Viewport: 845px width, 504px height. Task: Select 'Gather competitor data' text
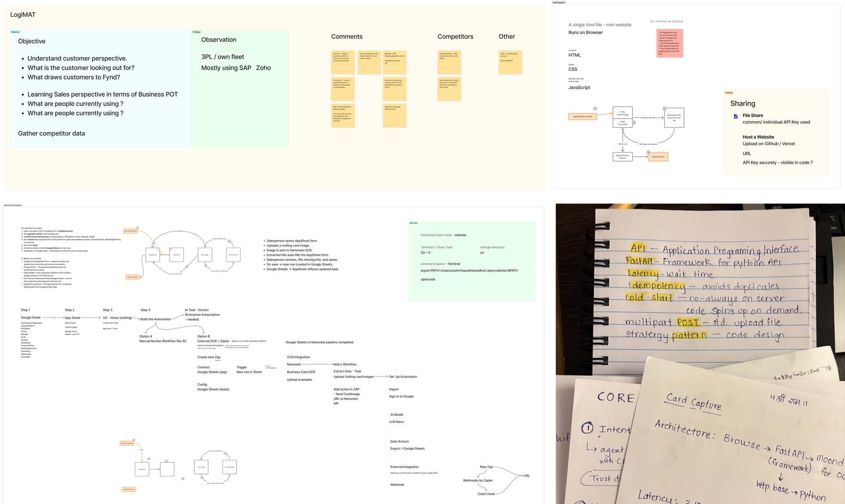click(x=52, y=133)
